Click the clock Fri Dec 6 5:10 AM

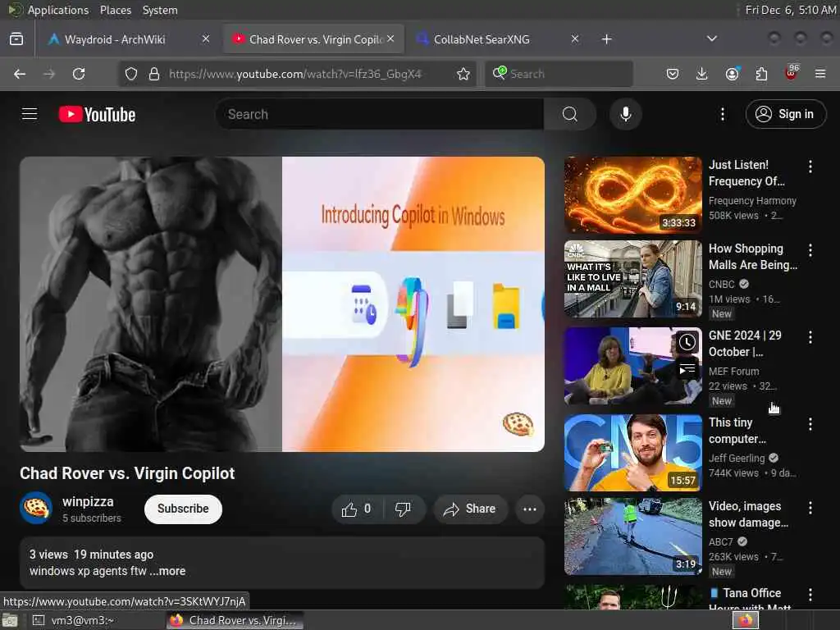click(790, 10)
